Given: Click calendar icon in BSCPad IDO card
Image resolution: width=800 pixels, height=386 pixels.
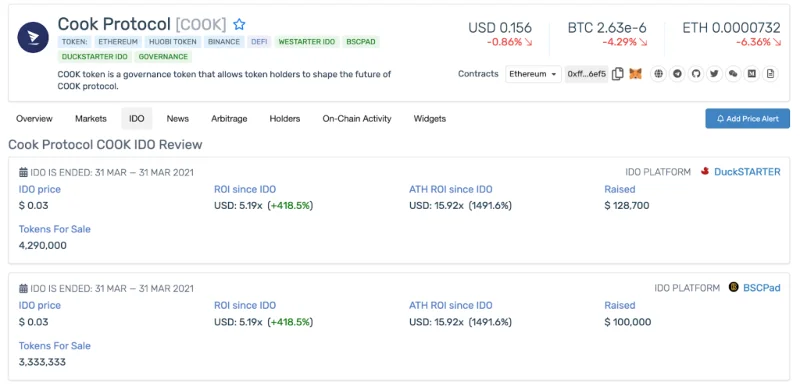Looking at the screenshot, I should click(23, 289).
